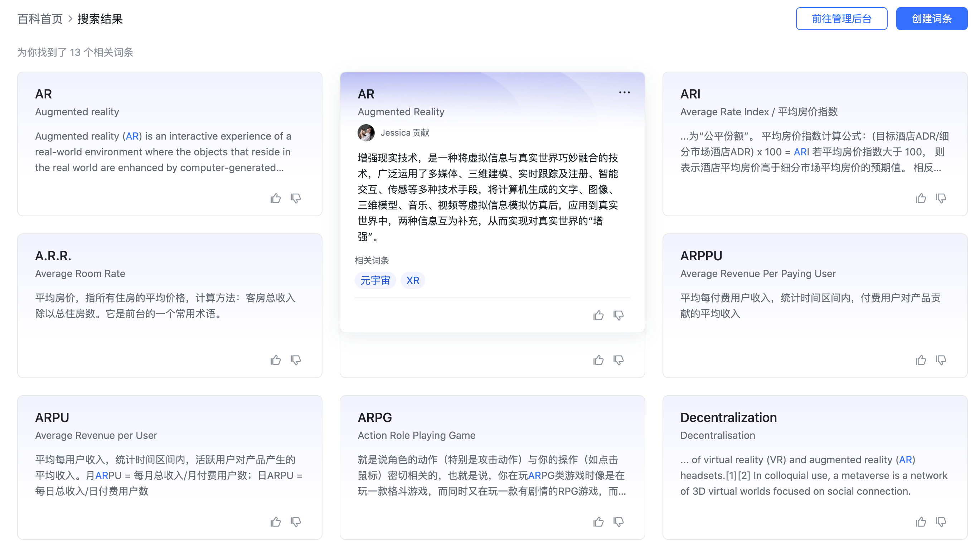The width and height of the screenshot is (980, 557).
Task: Click the 增强现实技术 description paragraph
Action: [x=488, y=197]
